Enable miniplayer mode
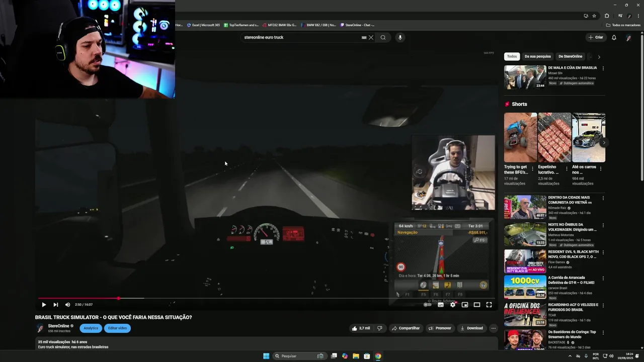This screenshot has height=362, width=644. (x=465, y=305)
